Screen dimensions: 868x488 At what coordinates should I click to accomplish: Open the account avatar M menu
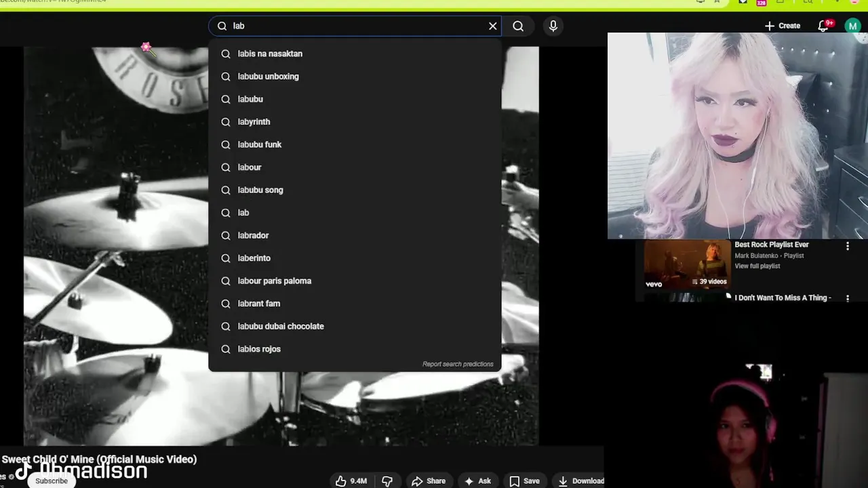coord(852,26)
